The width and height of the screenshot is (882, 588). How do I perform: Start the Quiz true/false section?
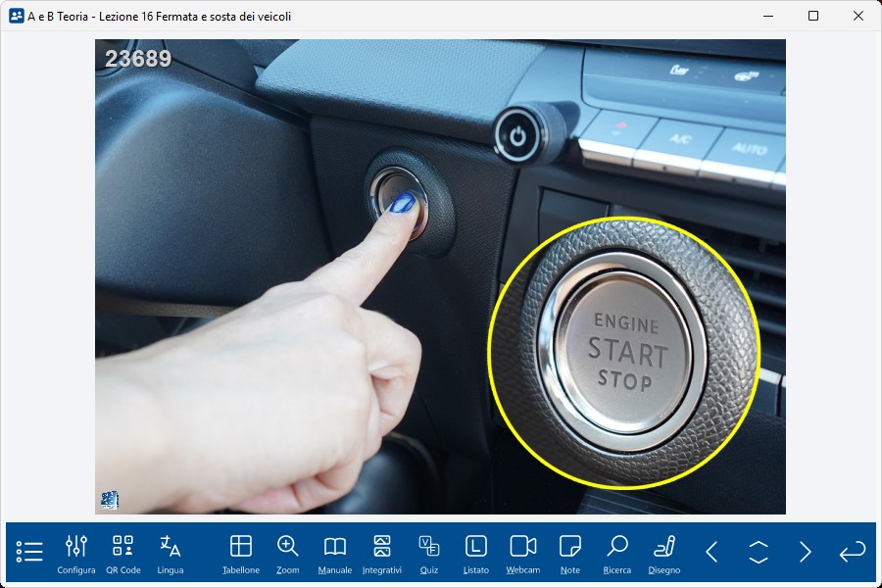point(429,554)
